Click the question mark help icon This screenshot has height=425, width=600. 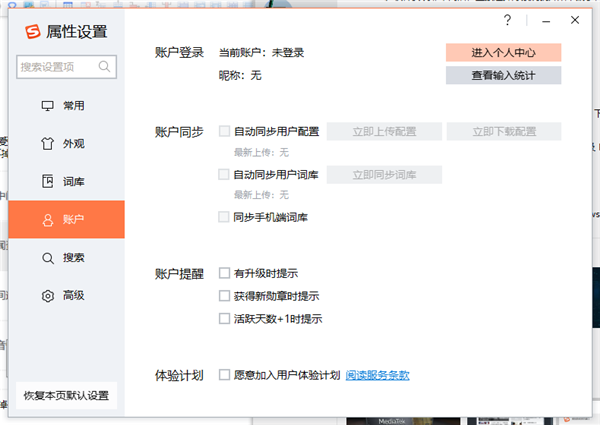click(x=508, y=20)
